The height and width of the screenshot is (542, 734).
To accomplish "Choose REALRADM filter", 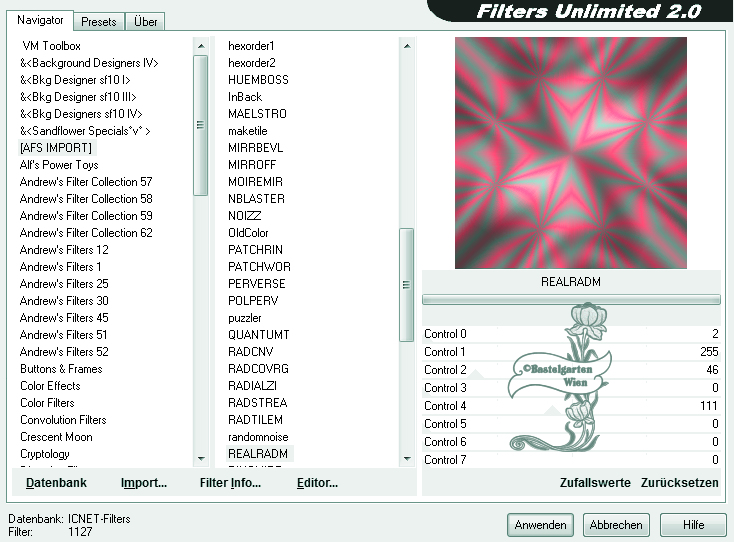I will click(x=258, y=454).
